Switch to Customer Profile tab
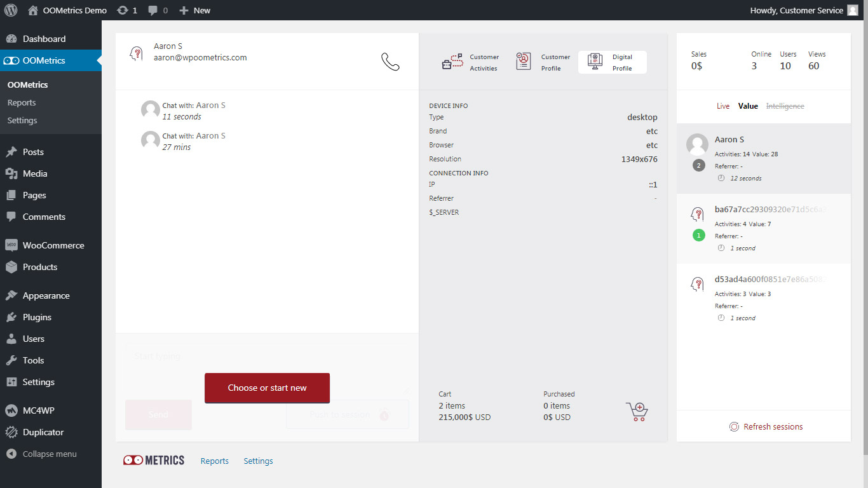Viewport: 868px width, 488px height. point(542,62)
